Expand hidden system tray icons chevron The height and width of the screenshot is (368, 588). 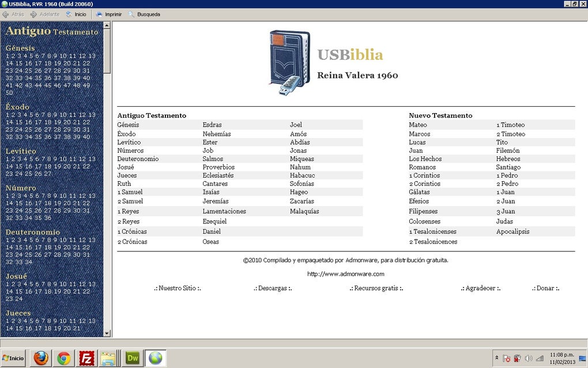(497, 358)
